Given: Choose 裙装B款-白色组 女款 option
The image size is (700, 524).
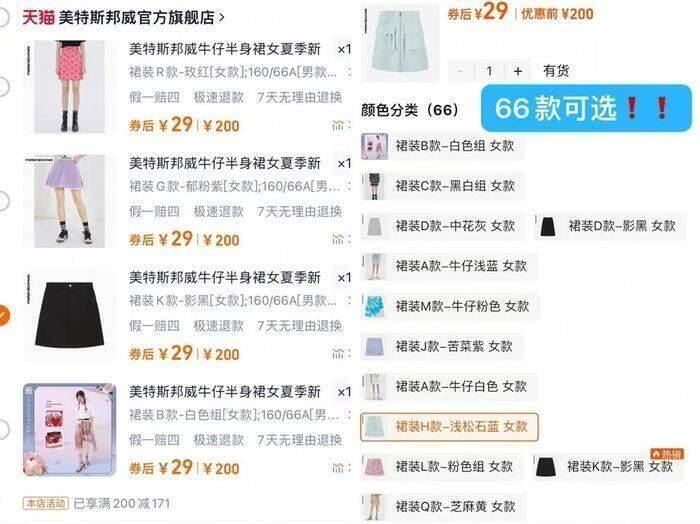Looking at the screenshot, I should point(442,146).
